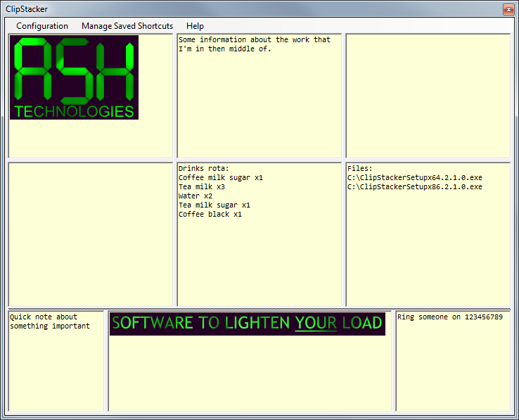Click the 'Coffee black x1' line
Image resolution: width=519 pixels, height=420 pixels.
[x=210, y=215]
